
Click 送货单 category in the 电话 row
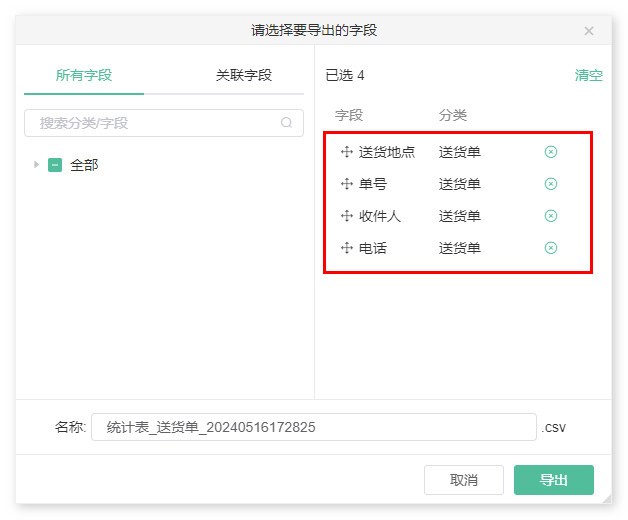(459, 248)
